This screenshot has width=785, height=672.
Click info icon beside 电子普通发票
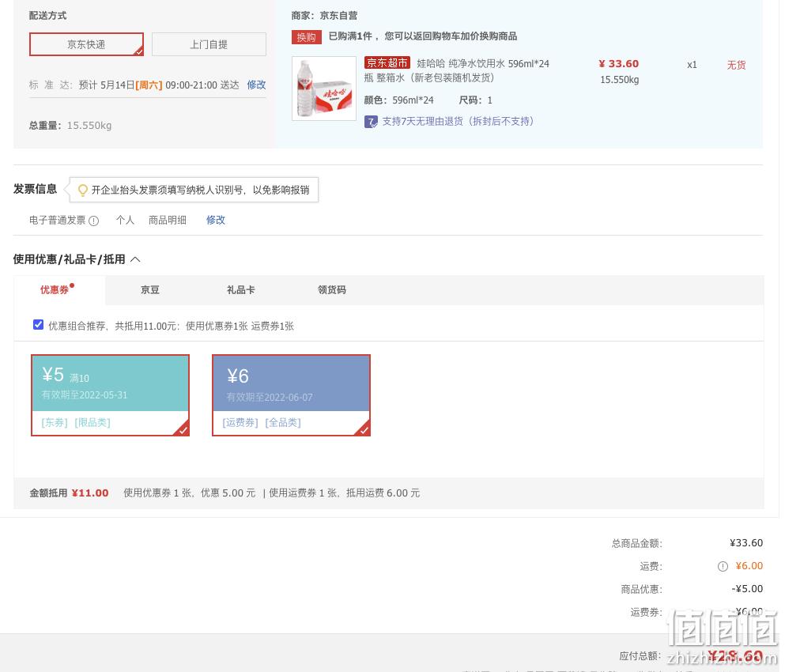93,221
